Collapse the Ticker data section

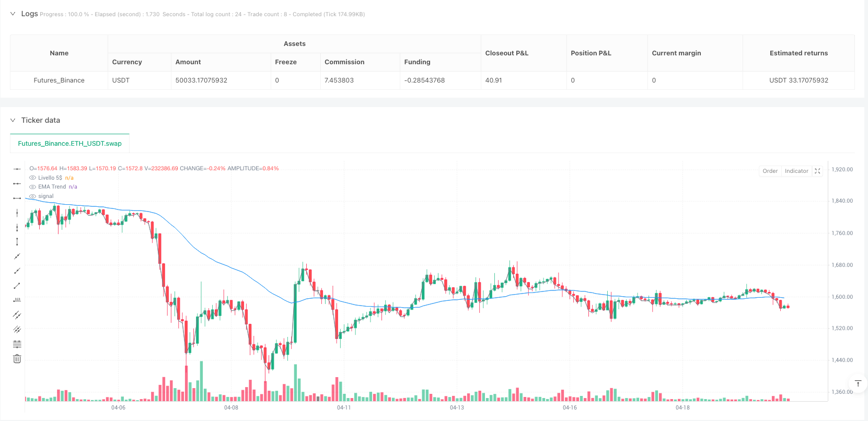pyautogui.click(x=13, y=120)
